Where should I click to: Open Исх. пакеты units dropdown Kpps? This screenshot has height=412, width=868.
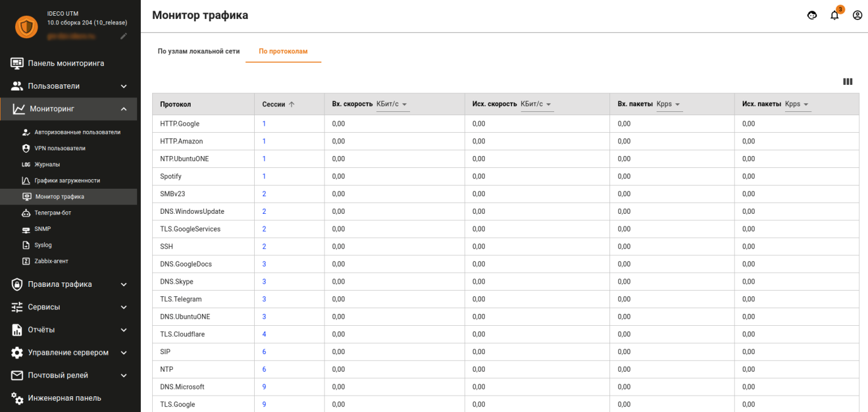(797, 104)
